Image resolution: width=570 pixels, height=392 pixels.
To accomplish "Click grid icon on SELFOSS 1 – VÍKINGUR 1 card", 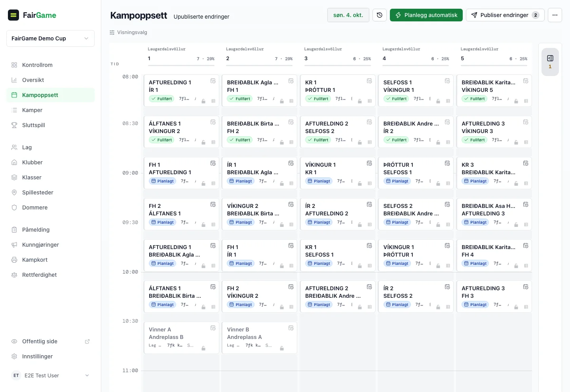I will coord(448,101).
